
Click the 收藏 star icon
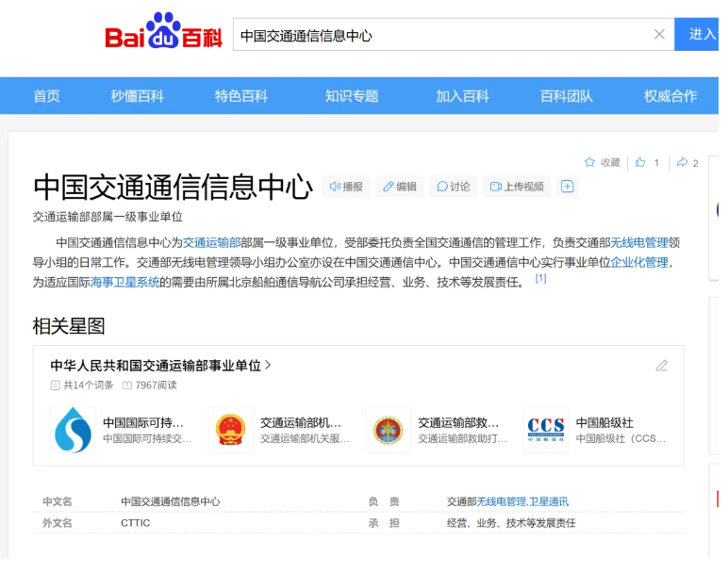[x=589, y=162]
